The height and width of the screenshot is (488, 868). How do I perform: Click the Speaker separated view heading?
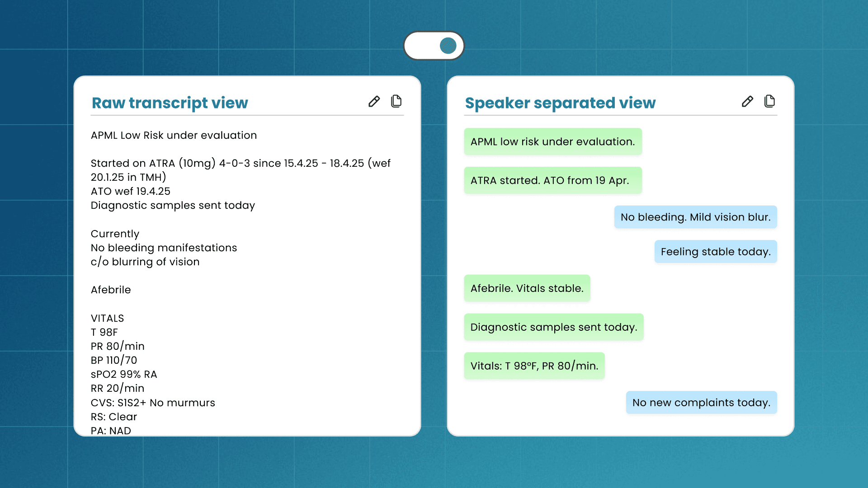click(560, 103)
